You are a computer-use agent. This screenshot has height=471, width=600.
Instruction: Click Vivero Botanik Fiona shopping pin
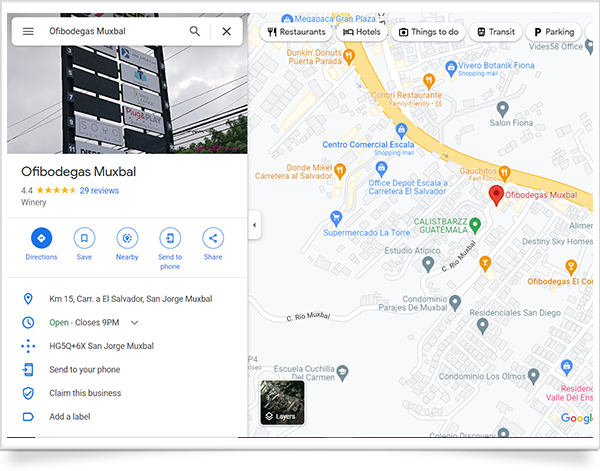click(451, 69)
